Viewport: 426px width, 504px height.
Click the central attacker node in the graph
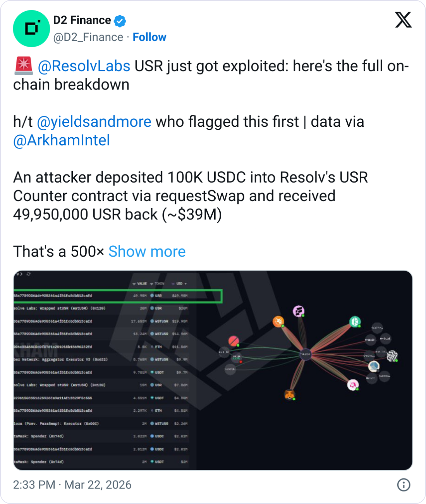coord(306,354)
